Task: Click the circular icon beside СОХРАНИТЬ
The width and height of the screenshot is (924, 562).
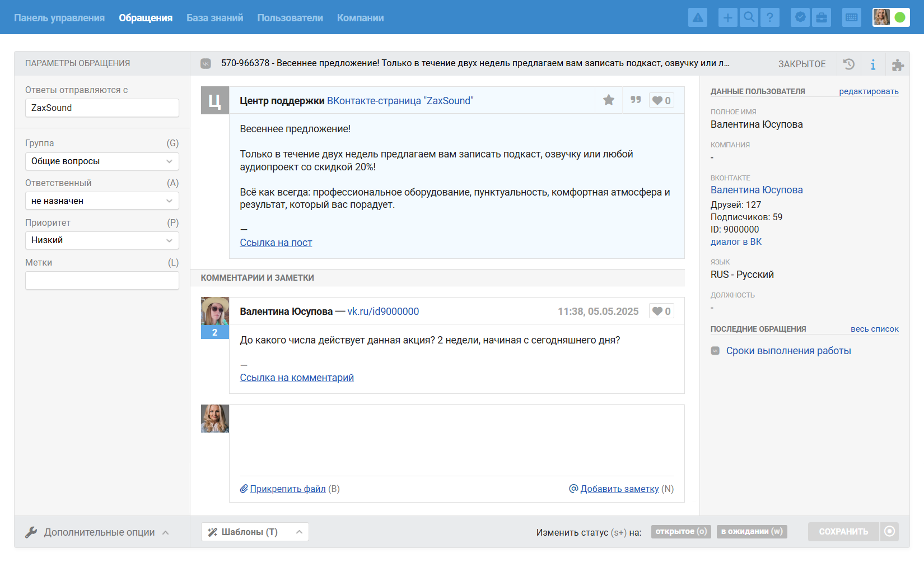Action: (889, 531)
